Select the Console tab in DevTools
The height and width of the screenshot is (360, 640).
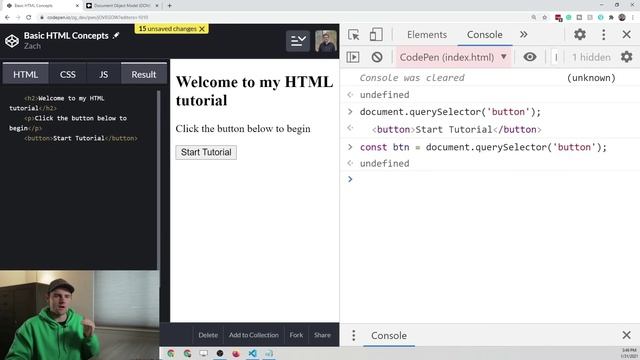pos(484,35)
